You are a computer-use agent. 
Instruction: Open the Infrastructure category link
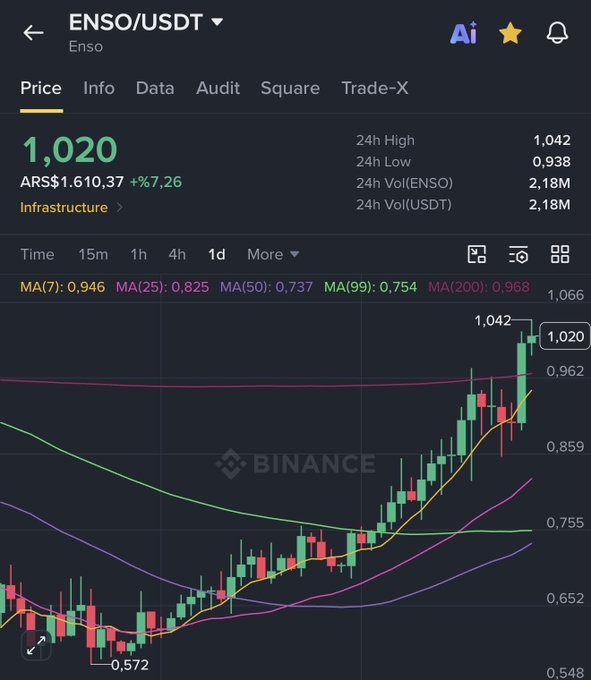(x=64, y=208)
